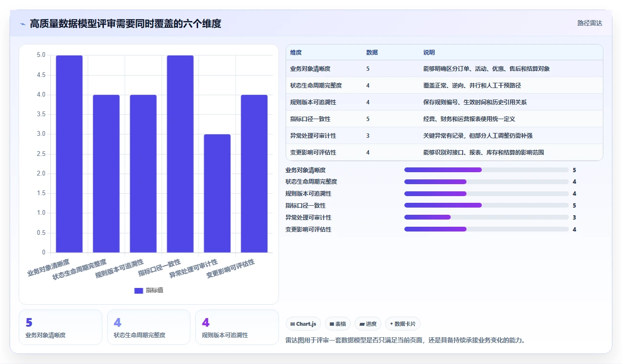Click the 规则版本可追溯性 bar in chart

143,174
